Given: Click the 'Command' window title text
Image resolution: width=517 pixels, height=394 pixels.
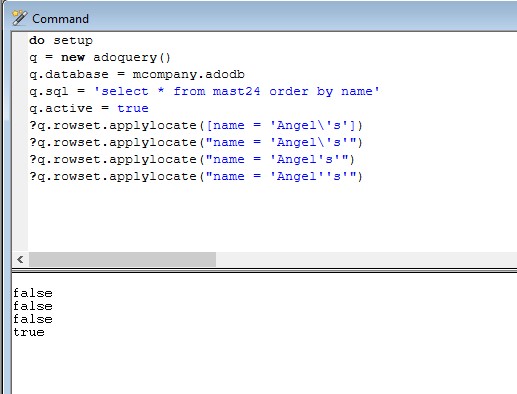Looking at the screenshot, I should pos(60,19).
